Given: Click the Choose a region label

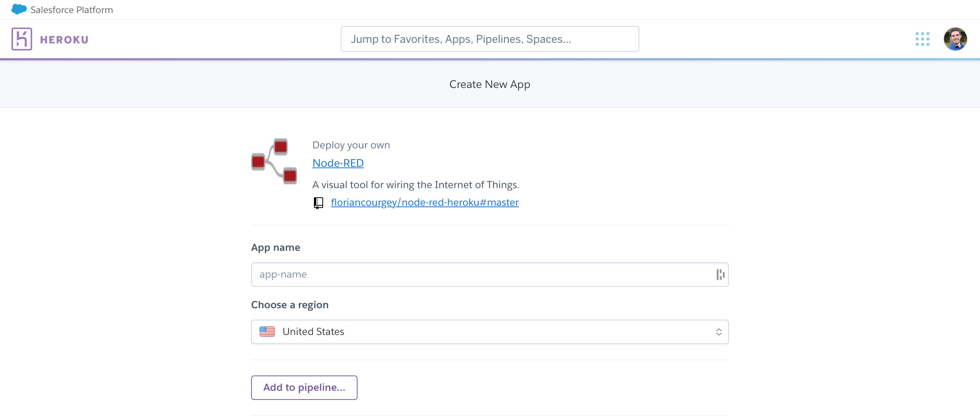Looking at the screenshot, I should click(290, 305).
